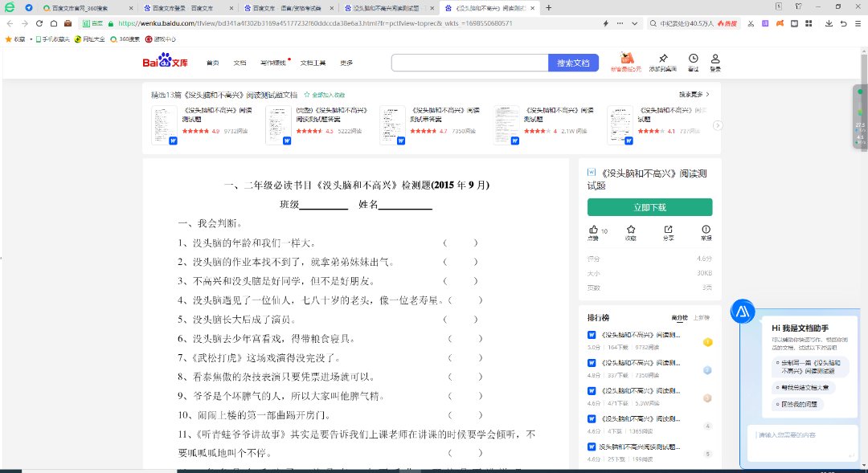Click the blue document assistant avatar
Viewport: 868px width, 473px height.
(742, 312)
